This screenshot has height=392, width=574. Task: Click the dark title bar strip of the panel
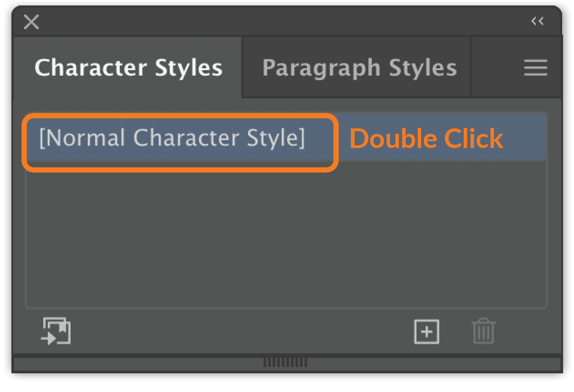pos(286,21)
